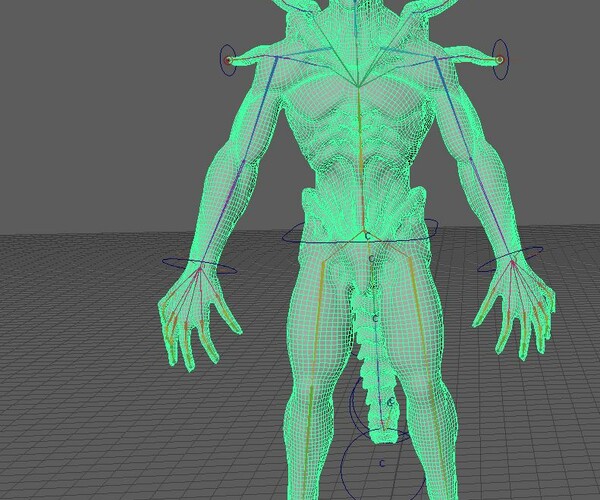
Task: Click the "C" control marker at mid-tail
Action: tap(375, 318)
